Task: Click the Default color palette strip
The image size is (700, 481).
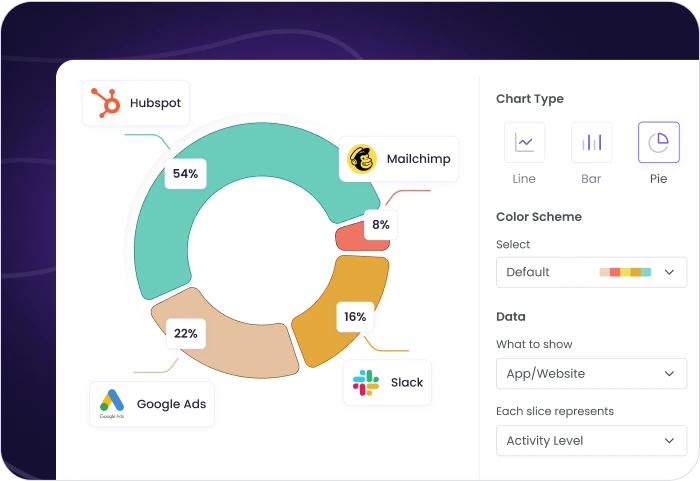Action: (x=625, y=272)
